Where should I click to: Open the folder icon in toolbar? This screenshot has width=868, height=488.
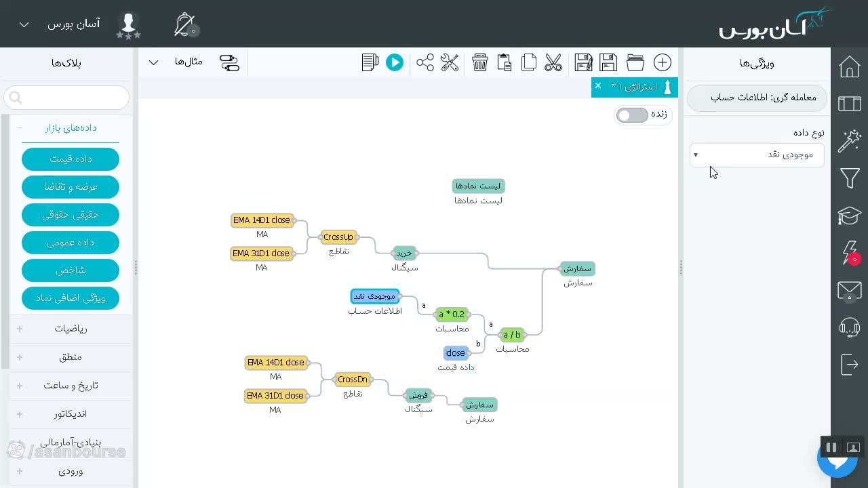point(635,63)
